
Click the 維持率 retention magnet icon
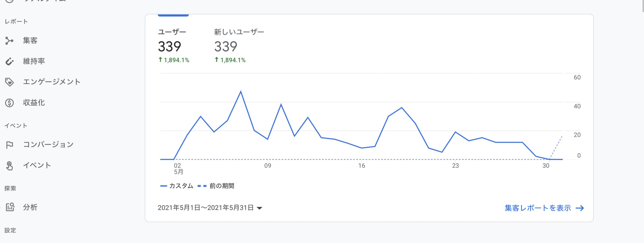pos(9,61)
